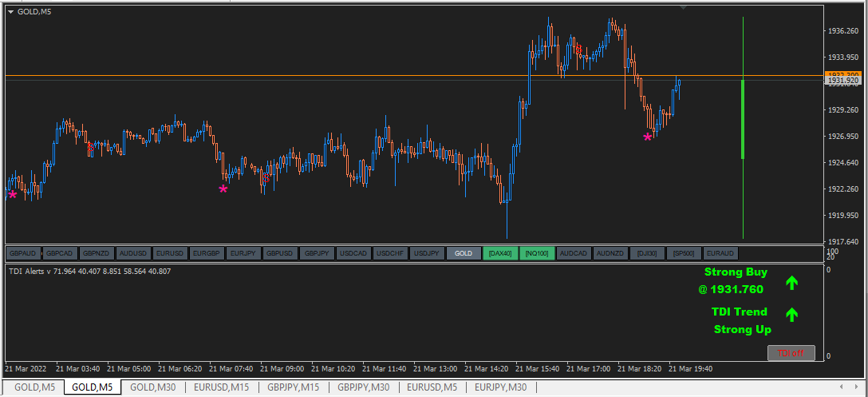Viewport: 868px width, 397px height.
Task: Switch to the EURUSD,M5 chart tab
Action: click(x=432, y=387)
